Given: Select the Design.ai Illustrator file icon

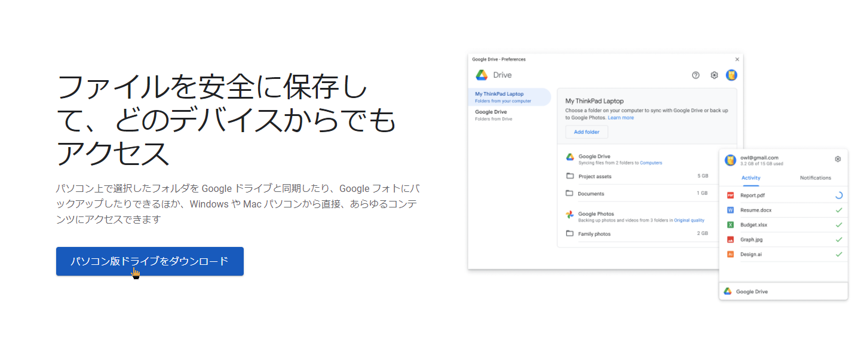Looking at the screenshot, I should (730, 254).
